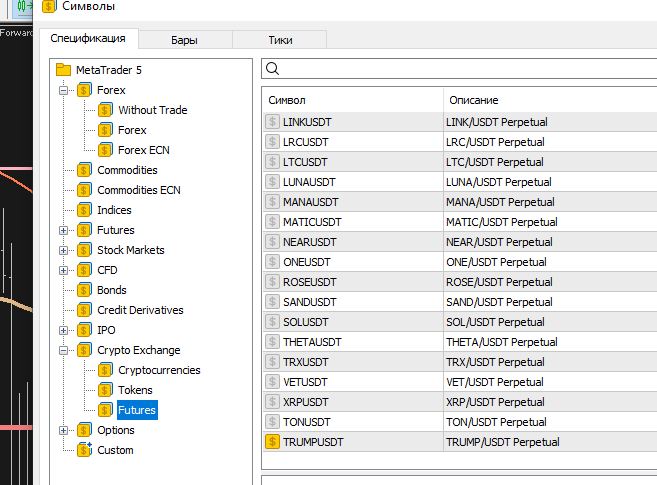Collapse the Crypto Exchange tree node

coord(63,351)
